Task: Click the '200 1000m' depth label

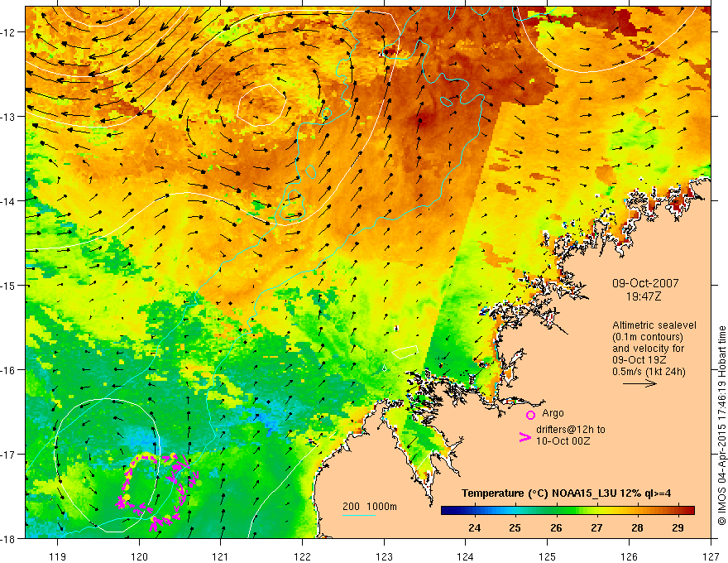Action: 370,507
